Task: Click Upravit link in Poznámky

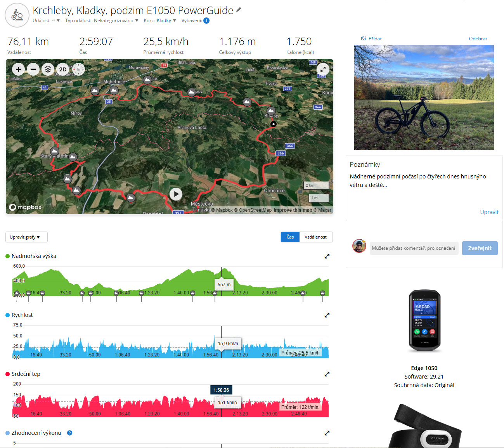Action: click(x=489, y=212)
